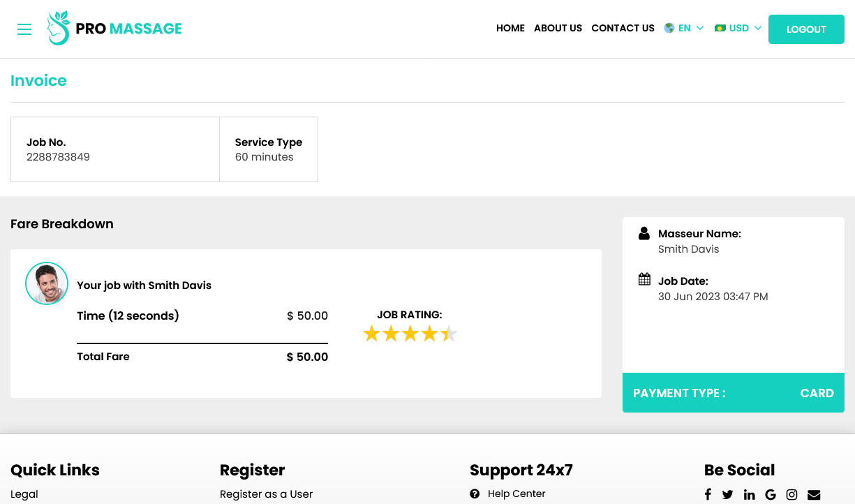
Task: Go to the Home menu item
Action: coord(510,29)
